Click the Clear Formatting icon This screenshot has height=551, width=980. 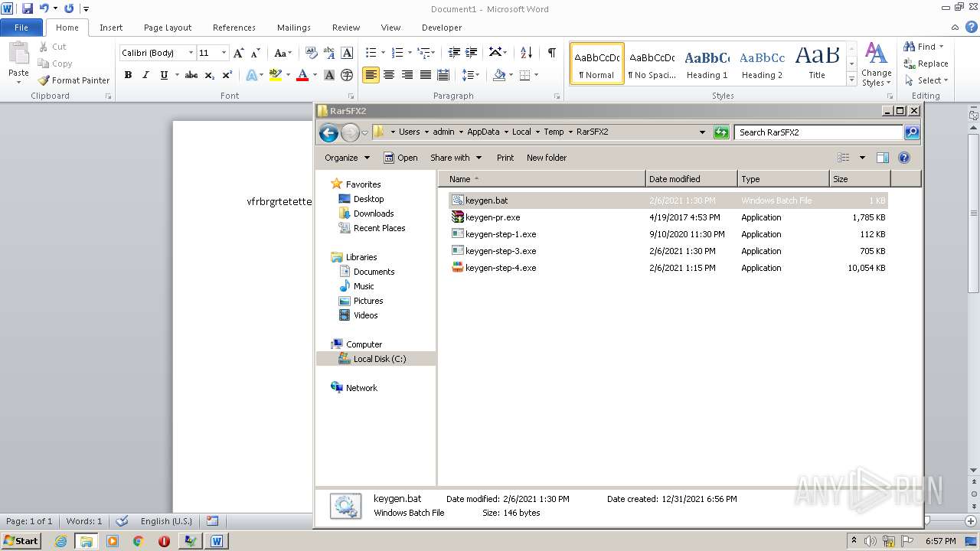click(311, 53)
